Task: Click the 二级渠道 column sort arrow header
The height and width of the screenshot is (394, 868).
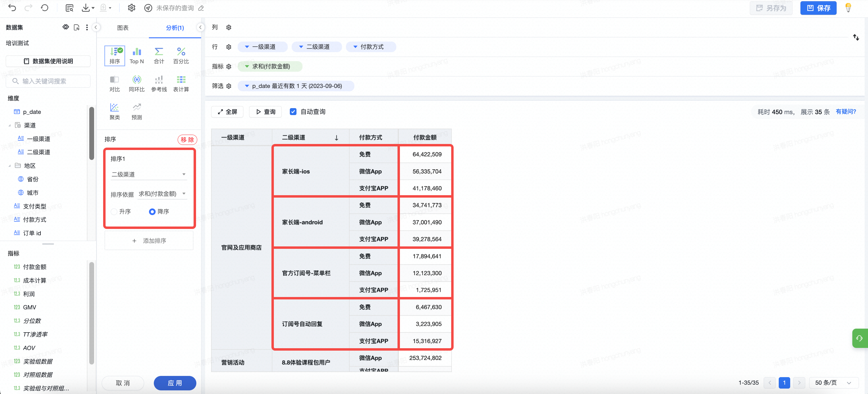Action: (336, 137)
